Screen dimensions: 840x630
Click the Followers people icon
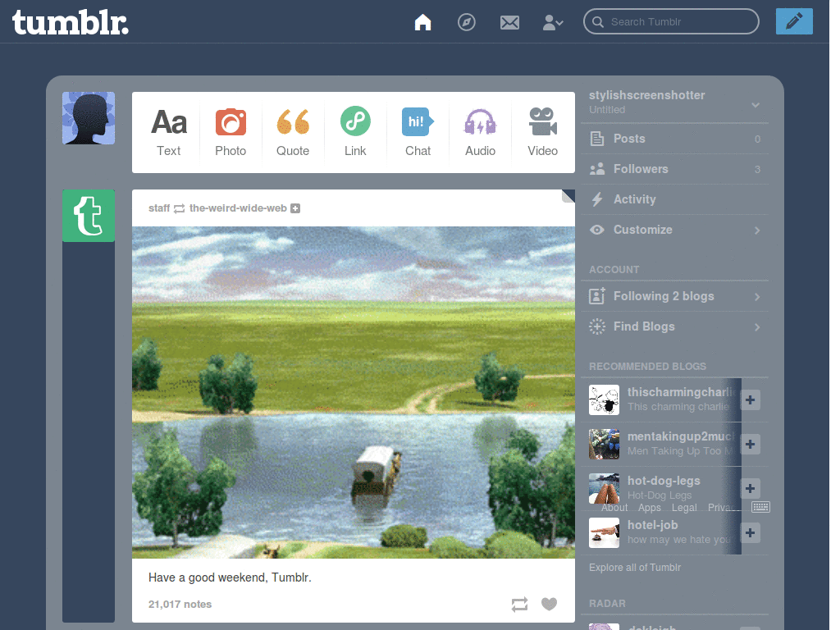(597, 169)
